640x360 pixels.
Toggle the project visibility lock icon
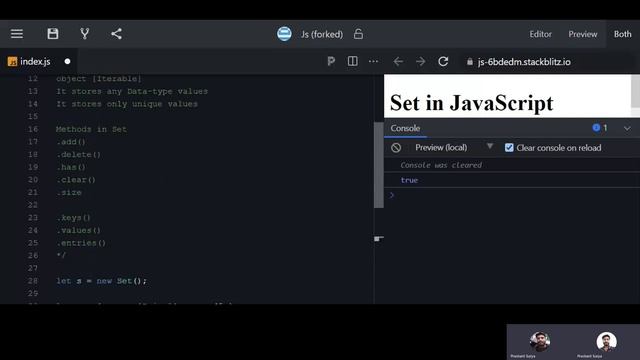pos(358,34)
